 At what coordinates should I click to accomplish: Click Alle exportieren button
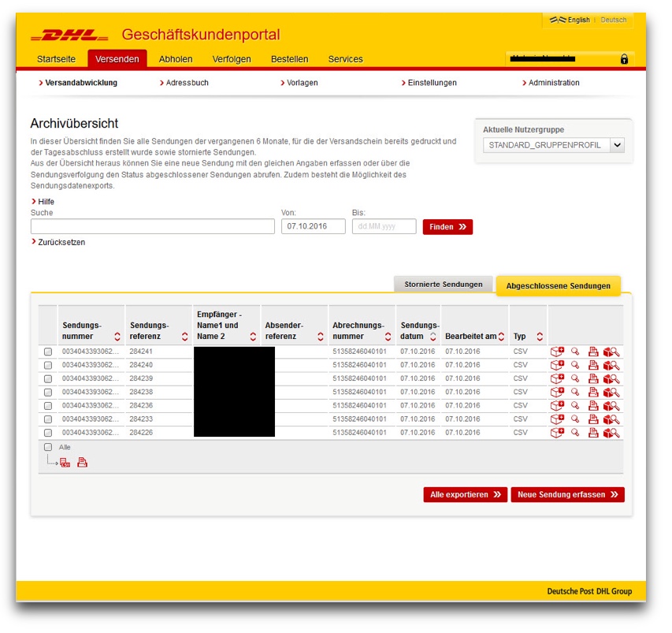(x=466, y=494)
